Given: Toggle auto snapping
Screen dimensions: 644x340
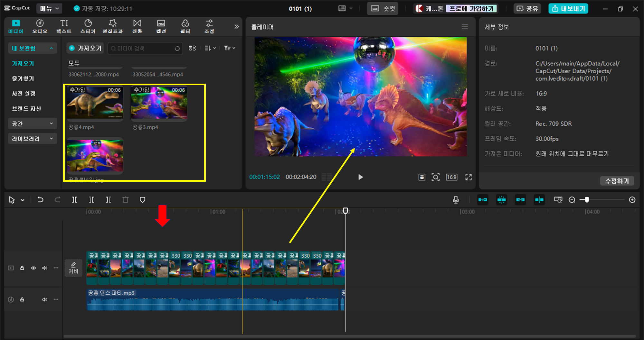Looking at the screenshot, I should [502, 200].
